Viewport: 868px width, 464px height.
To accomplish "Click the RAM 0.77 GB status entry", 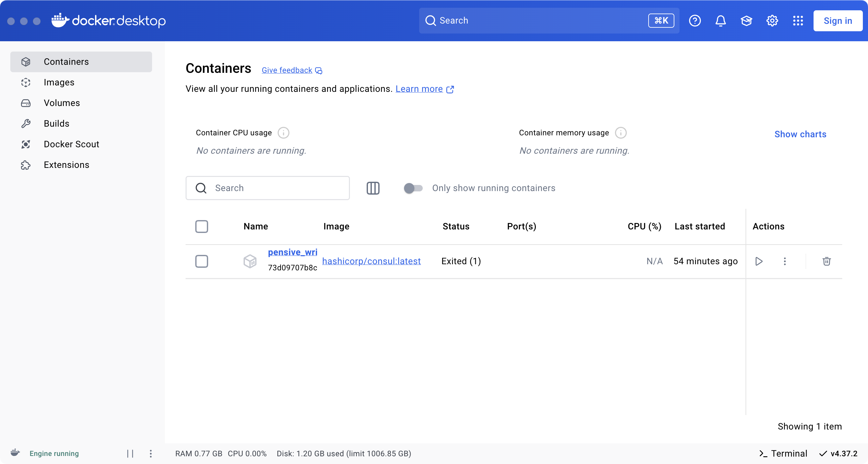I will 199,454.
